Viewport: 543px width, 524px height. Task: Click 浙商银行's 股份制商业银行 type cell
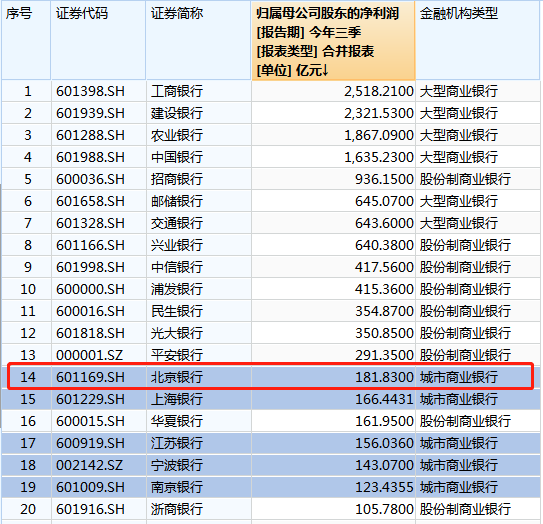478,509
